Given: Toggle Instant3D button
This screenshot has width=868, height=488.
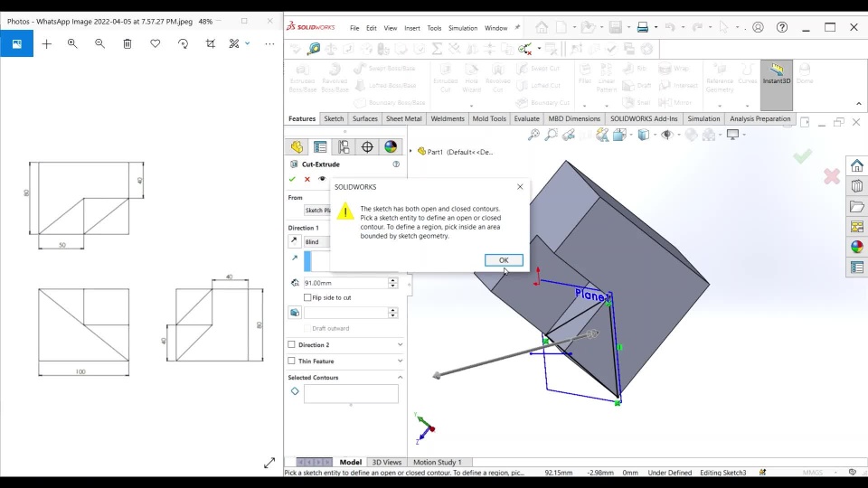Looking at the screenshot, I should (776, 85).
